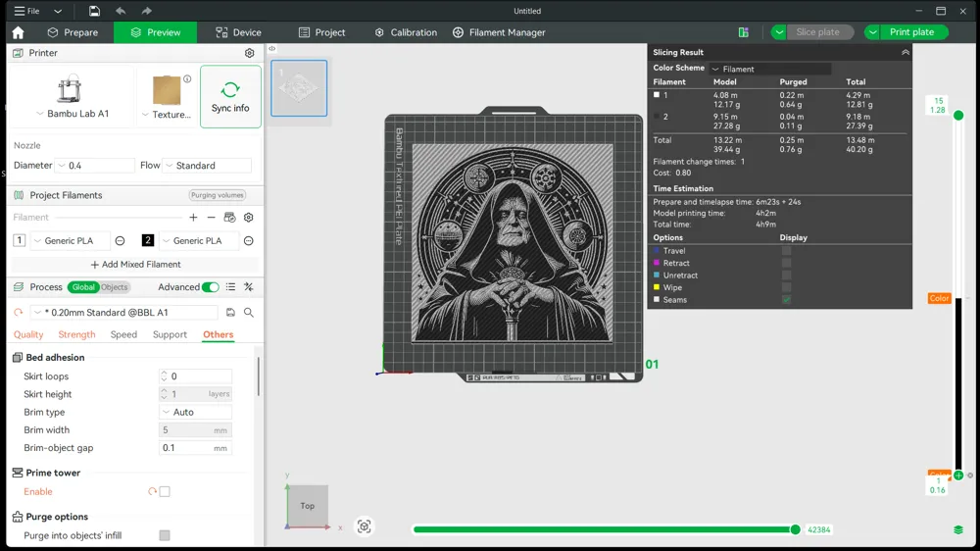Open the Device tab
The height and width of the screenshot is (551, 980).
point(238,32)
